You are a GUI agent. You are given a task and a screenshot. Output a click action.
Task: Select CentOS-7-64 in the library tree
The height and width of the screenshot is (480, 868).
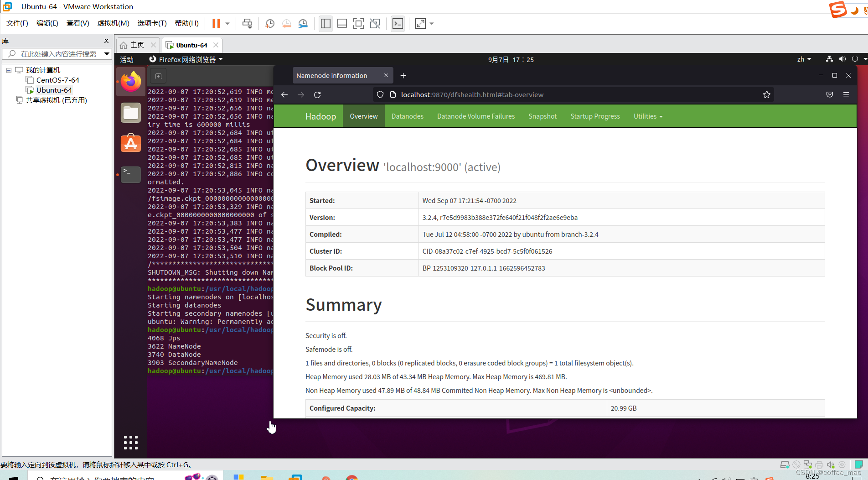click(x=57, y=80)
